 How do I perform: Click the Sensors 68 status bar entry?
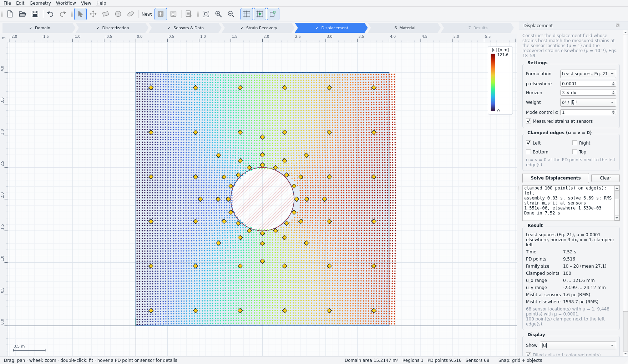tap(477, 360)
